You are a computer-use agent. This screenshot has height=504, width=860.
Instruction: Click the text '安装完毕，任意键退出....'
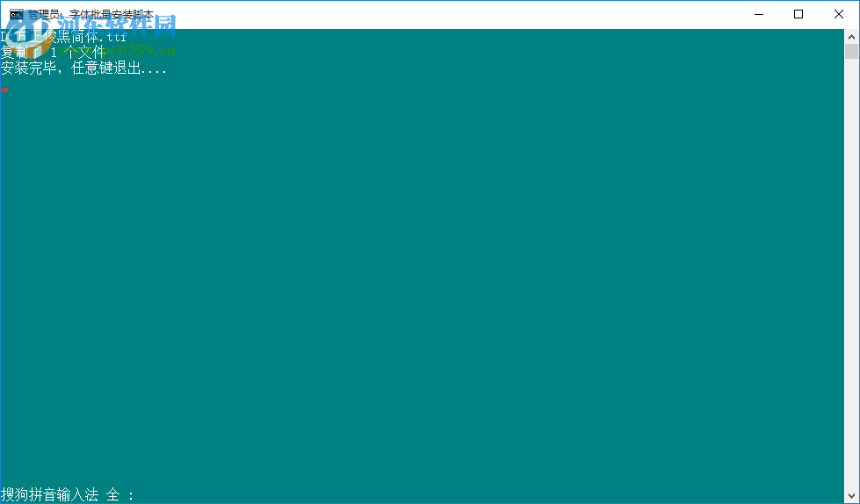pyautogui.click(x=83, y=68)
